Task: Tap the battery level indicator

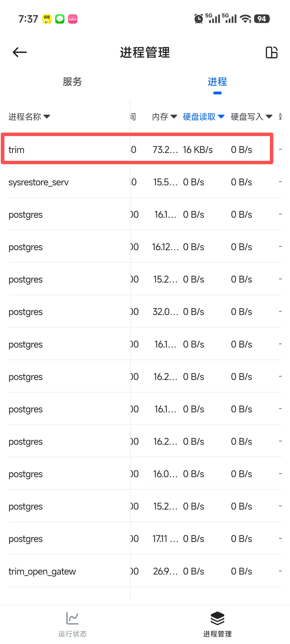Action: (262, 19)
